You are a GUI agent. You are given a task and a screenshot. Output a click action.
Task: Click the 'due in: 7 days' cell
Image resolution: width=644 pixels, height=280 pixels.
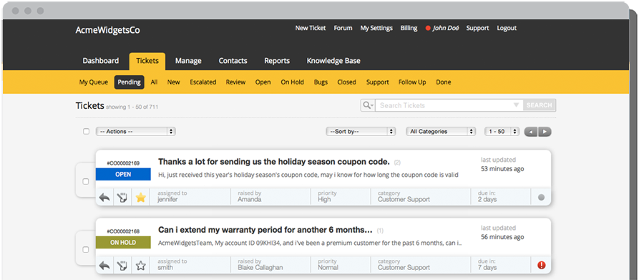(x=501, y=265)
